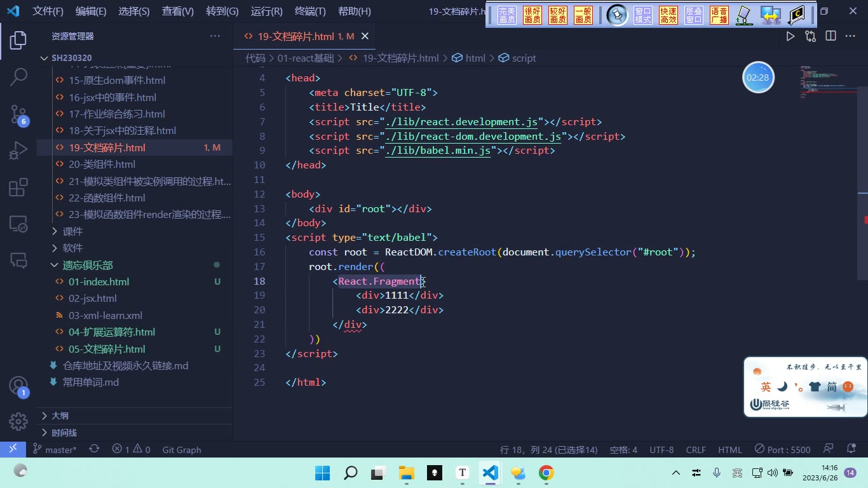The image size is (868, 488).
Task: Open the Accounts icon in activity bar
Action: click(x=18, y=386)
